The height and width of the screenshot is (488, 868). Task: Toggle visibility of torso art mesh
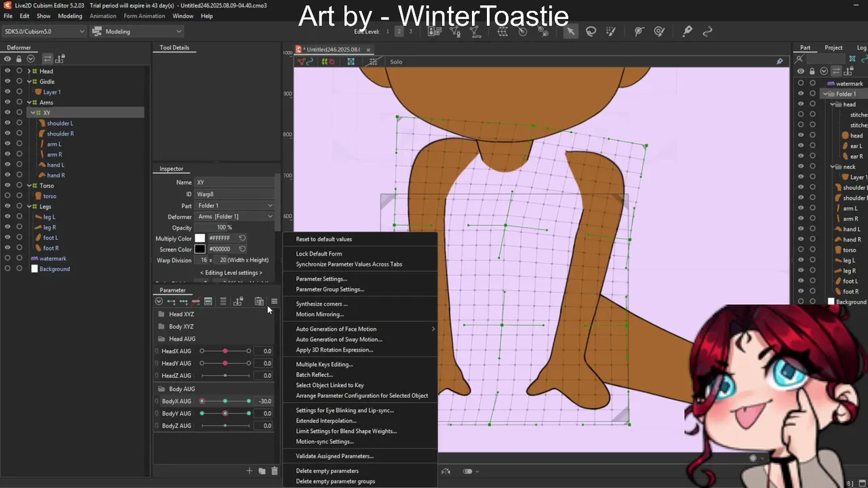coord(7,196)
